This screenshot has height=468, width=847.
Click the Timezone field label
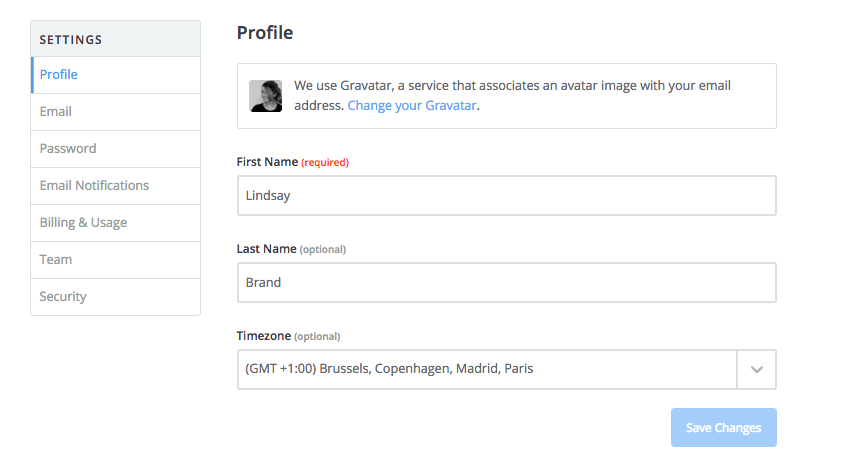264,336
